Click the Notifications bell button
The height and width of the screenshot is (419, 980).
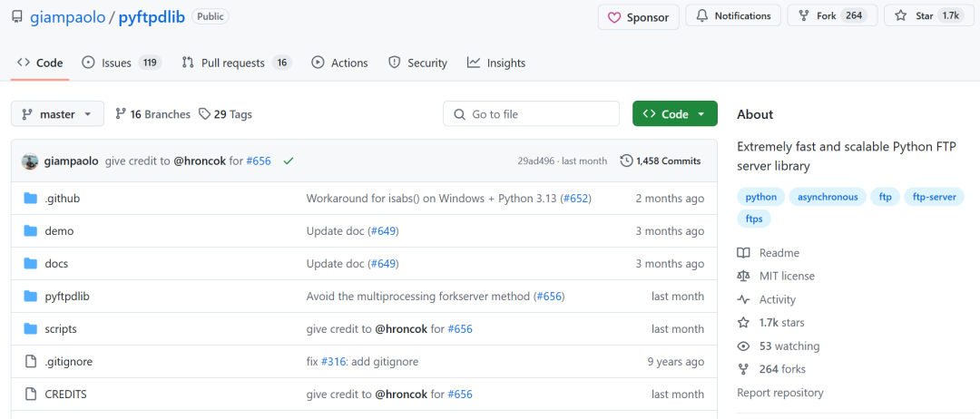click(x=733, y=16)
